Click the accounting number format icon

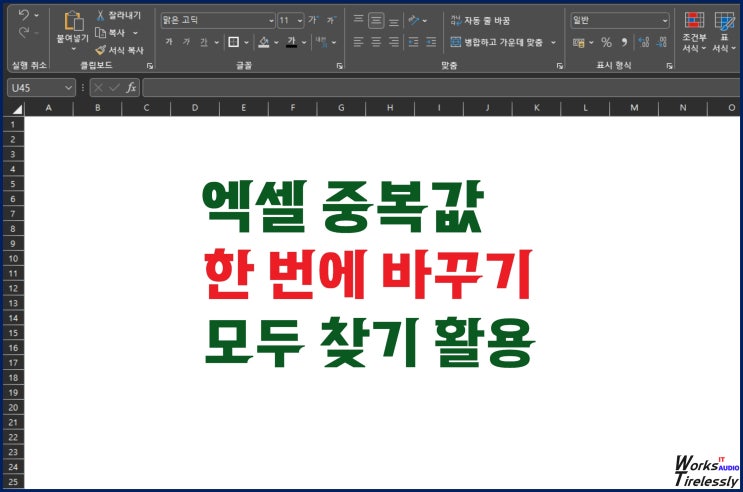click(579, 43)
